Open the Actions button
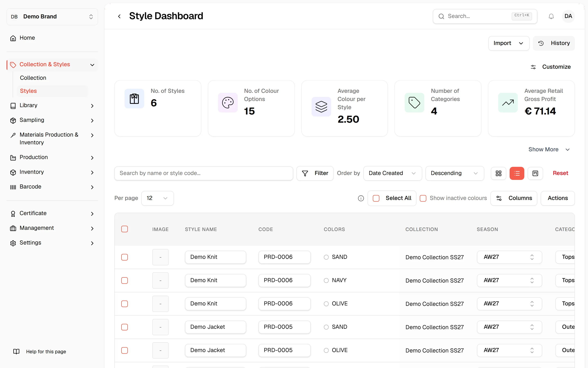 (558, 198)
